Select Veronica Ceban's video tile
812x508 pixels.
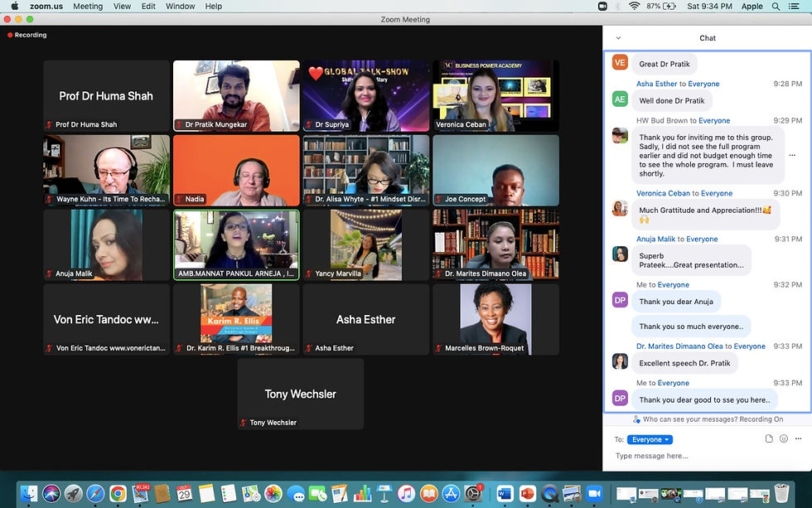click(496, 96)
